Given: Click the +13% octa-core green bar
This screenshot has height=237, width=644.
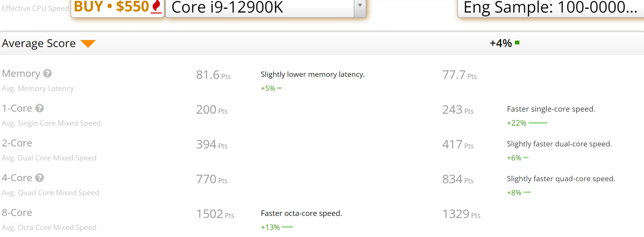Looking at the screenshot, I should [287, 227].
